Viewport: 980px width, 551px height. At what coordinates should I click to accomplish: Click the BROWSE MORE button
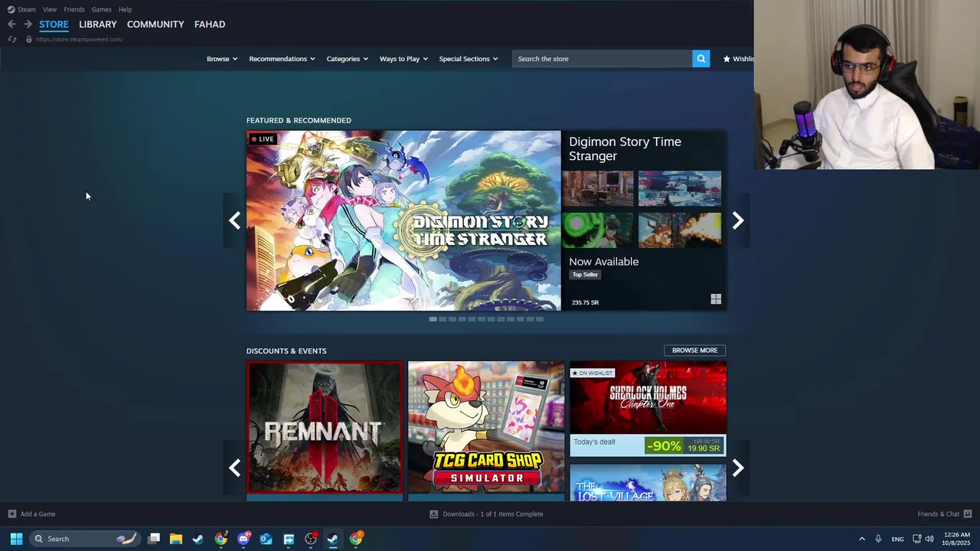tap(694, 350)
